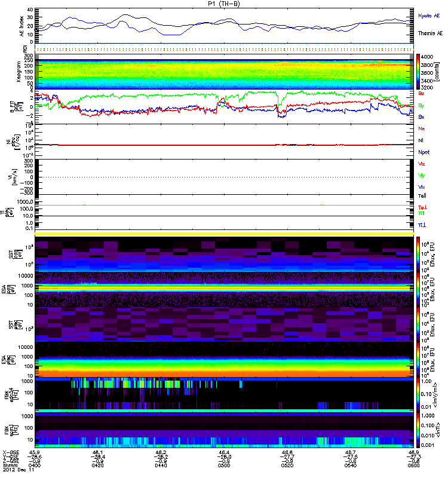
Task: Click inside the Keogram spectrogram panel
Action: [x=224, y=72]
